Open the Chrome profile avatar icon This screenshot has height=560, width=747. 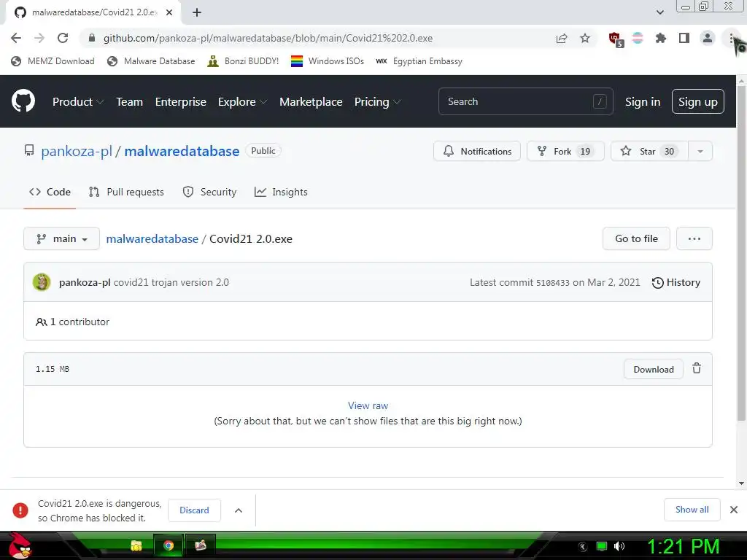pyautogui.click(x=708, y=38)
